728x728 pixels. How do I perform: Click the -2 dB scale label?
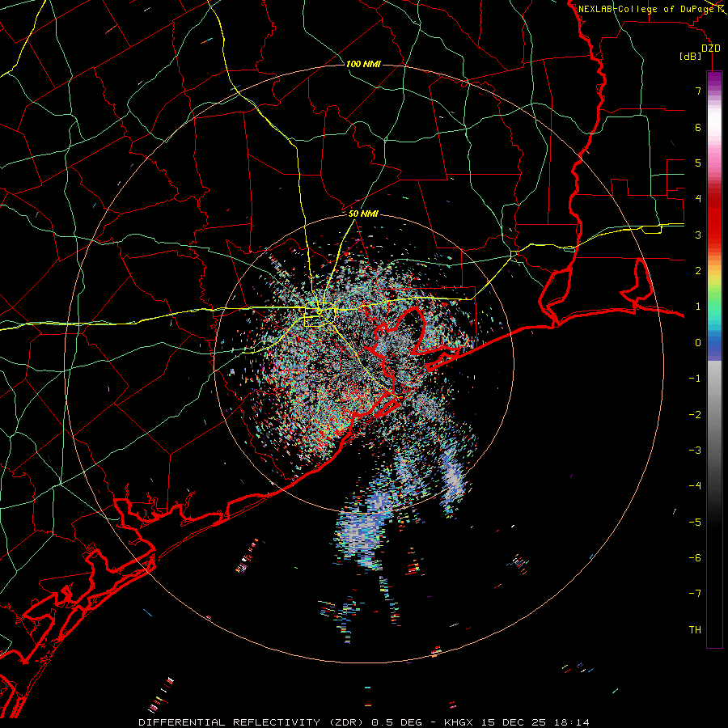pyautogui.click(x=695, y=414)
